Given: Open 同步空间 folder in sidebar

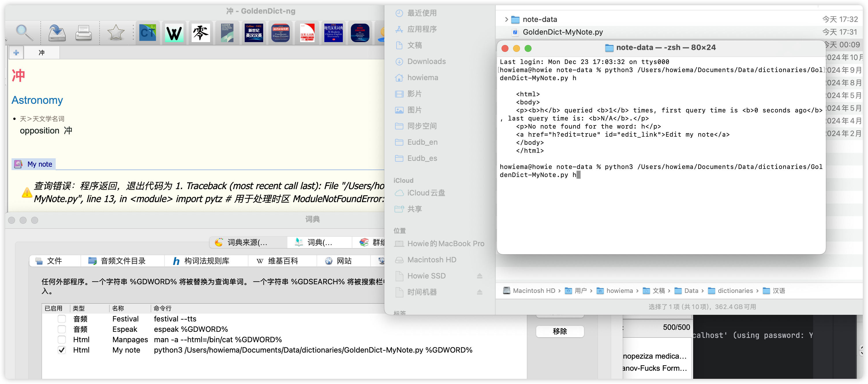Looking at the screenshot, I should point(422,126).
